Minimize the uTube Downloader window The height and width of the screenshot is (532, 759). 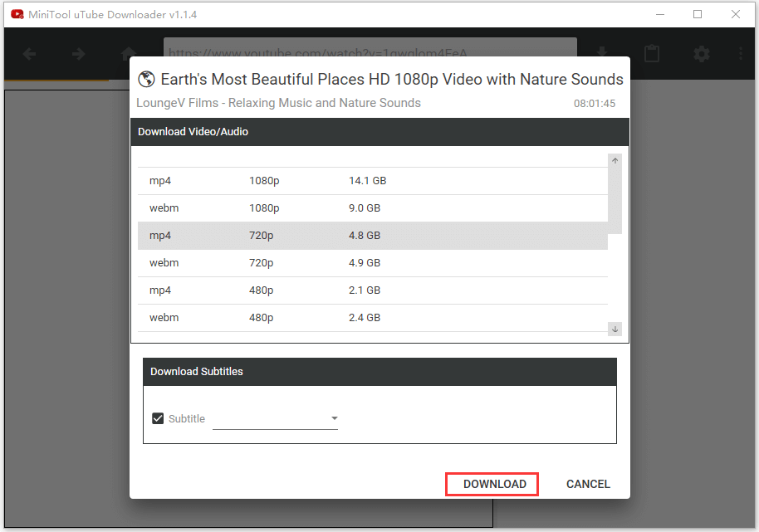pyautogui.click(x=660, y=14)
